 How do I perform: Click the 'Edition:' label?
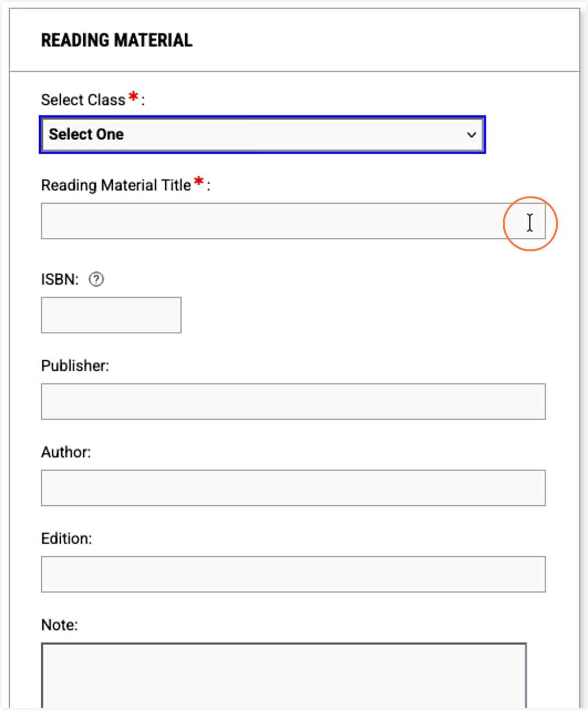tap(67, 539)
